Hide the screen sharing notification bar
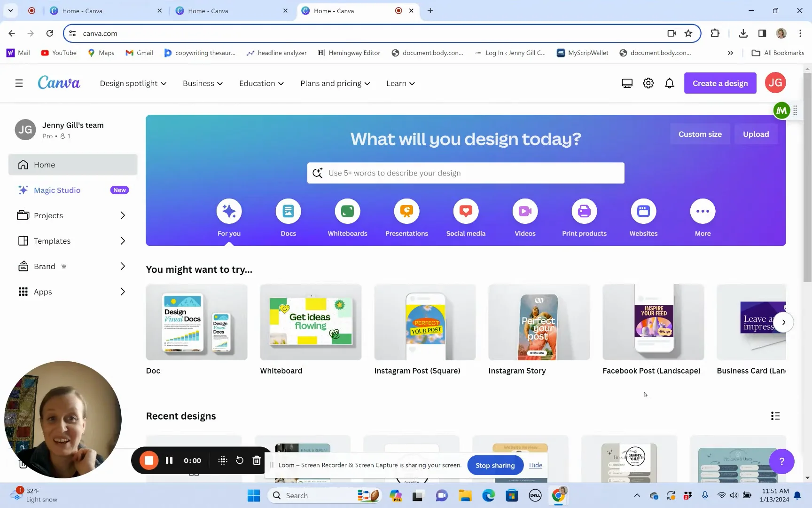 click(x=535, y=465)
